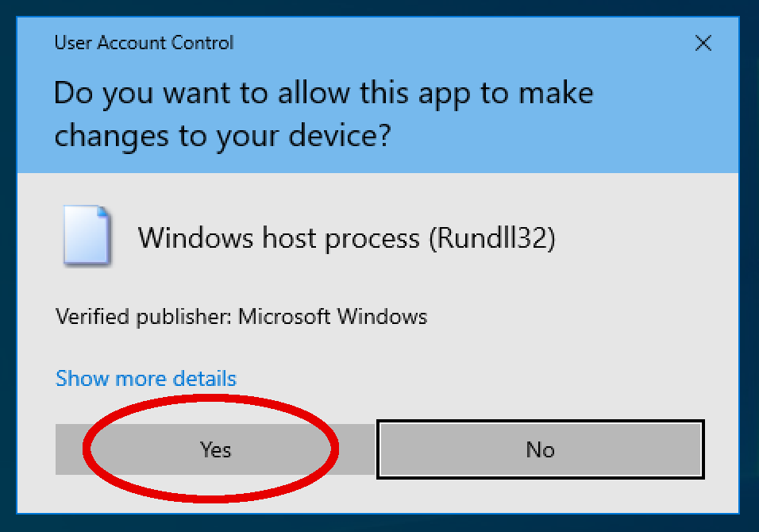Click the gray strip between Yes and No
This screenshot has width=759, height=532.
pos(357,449)
